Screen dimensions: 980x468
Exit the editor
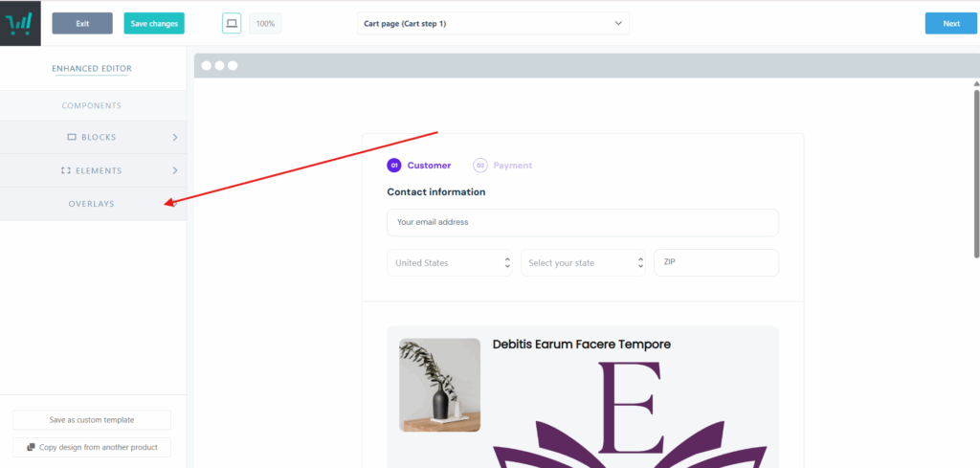(82, 23)
